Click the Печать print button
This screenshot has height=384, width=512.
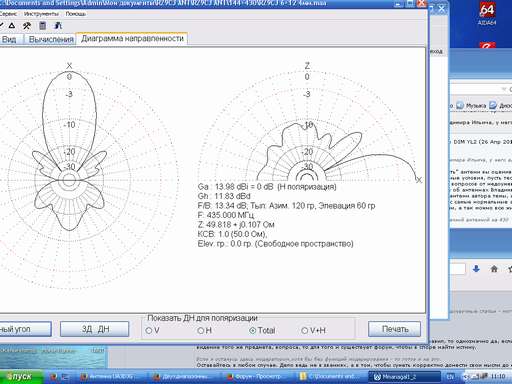pos(395,329)
